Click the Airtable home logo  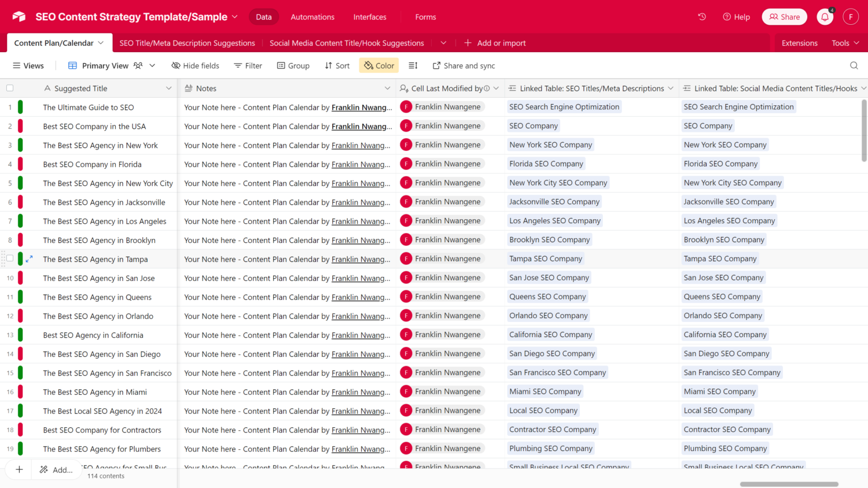pyautogui.click(x=19, y=17)
